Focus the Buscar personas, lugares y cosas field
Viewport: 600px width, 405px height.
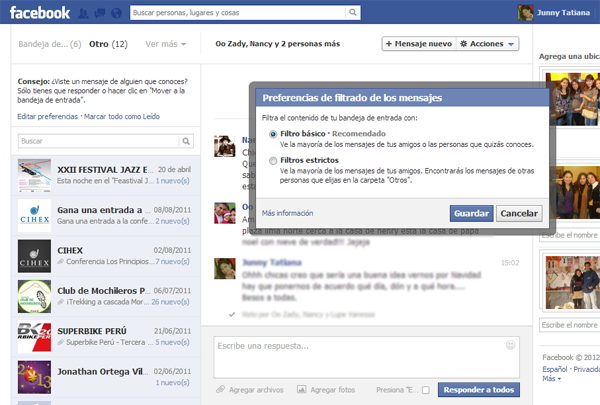[238, 13]
